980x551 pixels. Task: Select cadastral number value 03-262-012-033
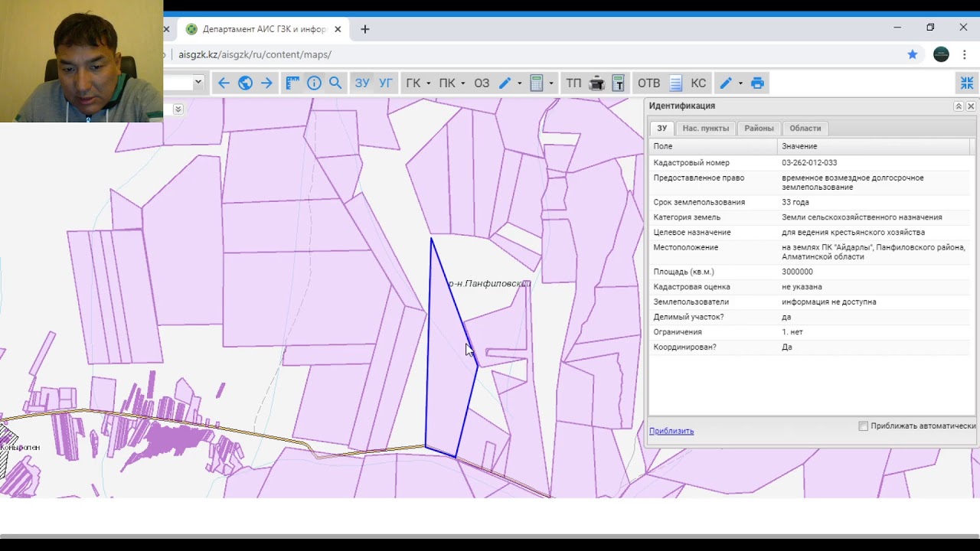click(809, 163)
